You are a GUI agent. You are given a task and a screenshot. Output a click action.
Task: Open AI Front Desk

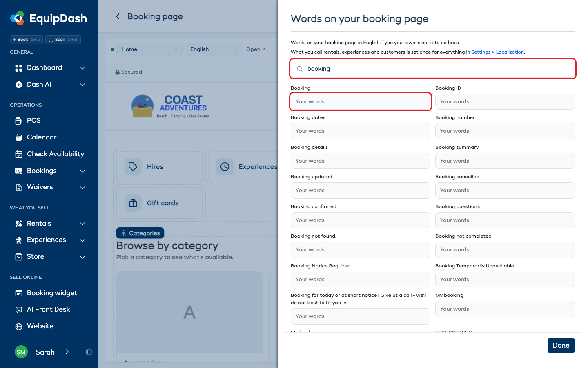click(x=48, y=309)
